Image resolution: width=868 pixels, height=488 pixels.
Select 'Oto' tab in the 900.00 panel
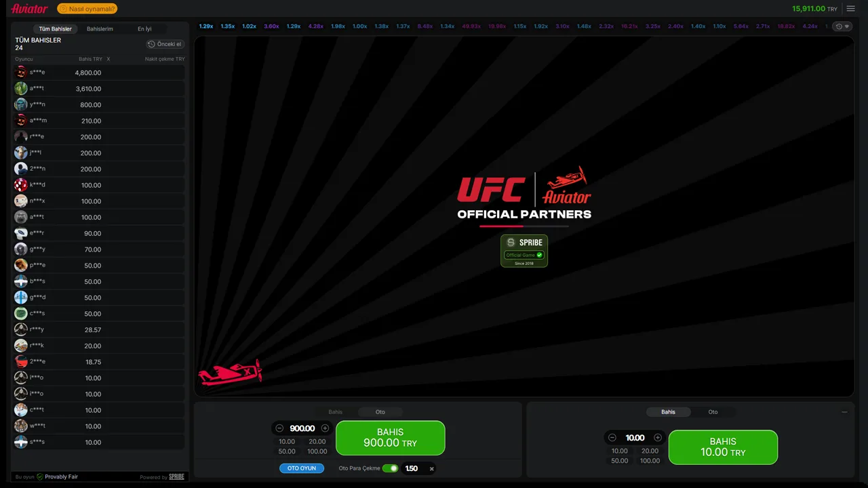pyautogui.click(x=380, y=412)
